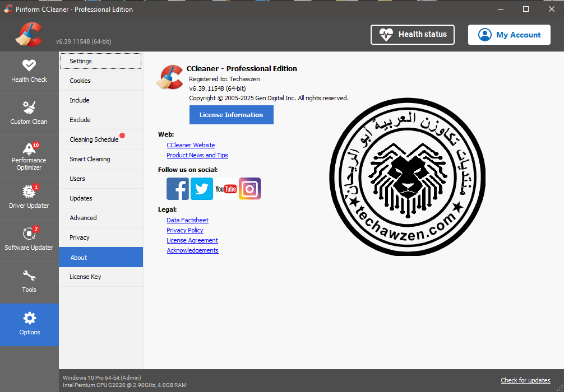Open the Smart Cleaning options tab

pos(101,159)
